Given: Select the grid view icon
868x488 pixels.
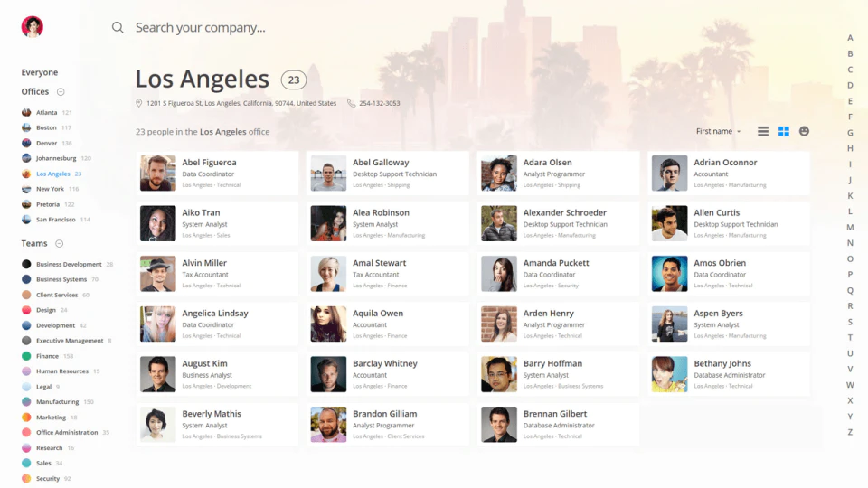Looking at the screenshot, I should click(x=783, y=132).
